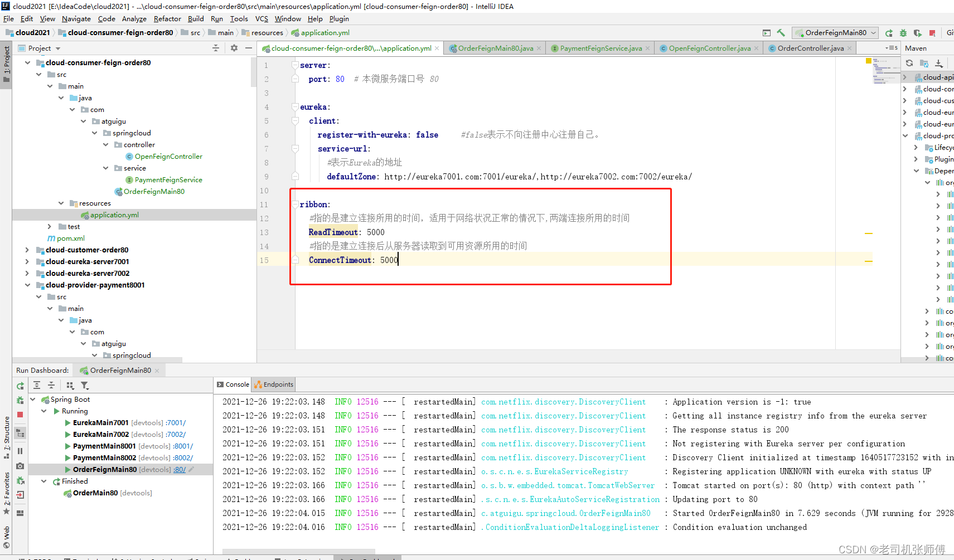Screen dimensions: 954x560
Task: Switch to OrderFeignMain80.java tab
Action: (495, 48)
